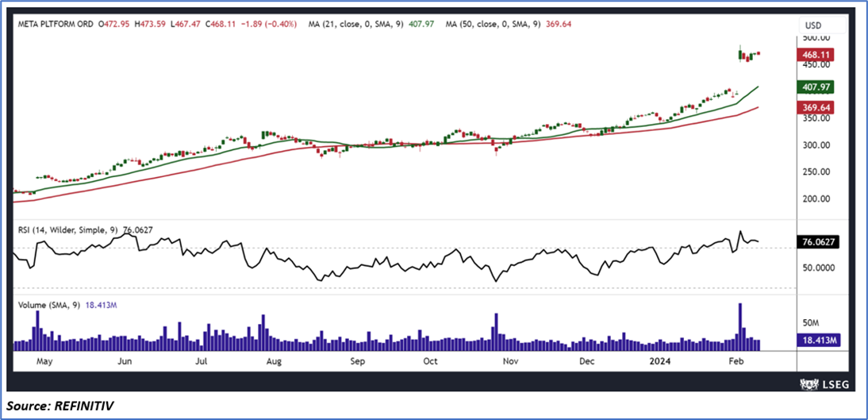Click the 50.0000 RSI axis label
Screen dimensions: 868x420
[818, 268]
